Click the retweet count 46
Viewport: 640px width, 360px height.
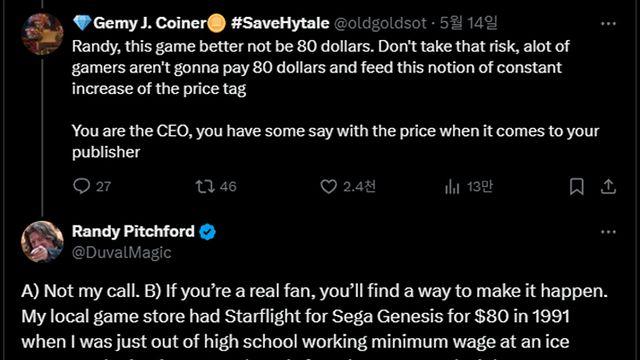pos(228,187)
